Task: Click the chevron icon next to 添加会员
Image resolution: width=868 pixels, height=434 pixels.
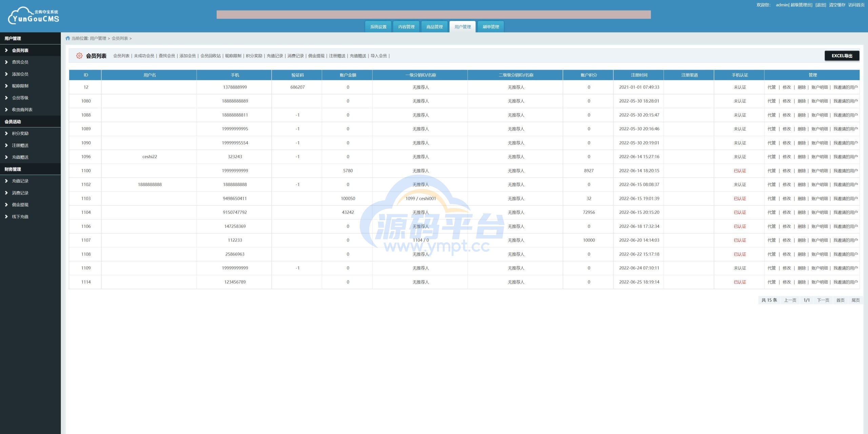Action: 6,74
